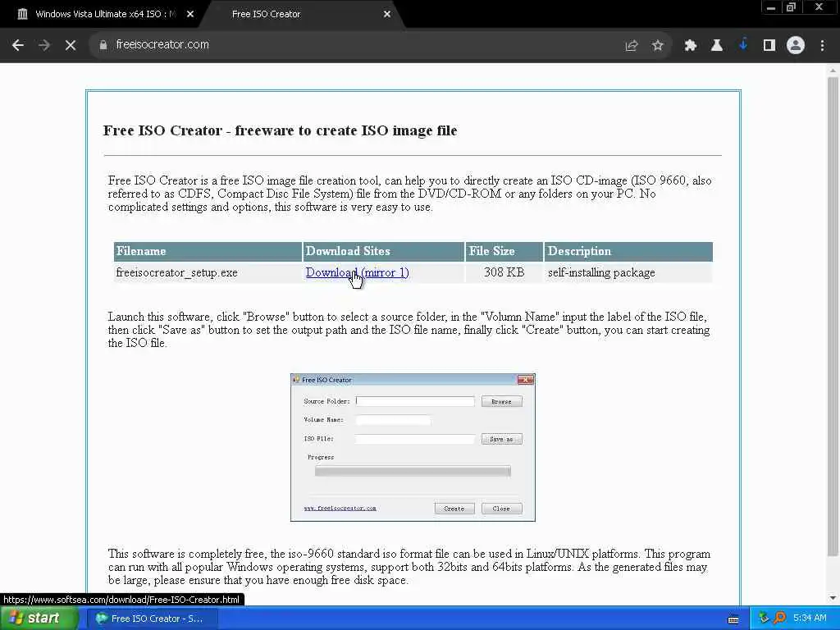Click the padlock site info icon
The image size is (840, 630).
[x=103, y=45]
